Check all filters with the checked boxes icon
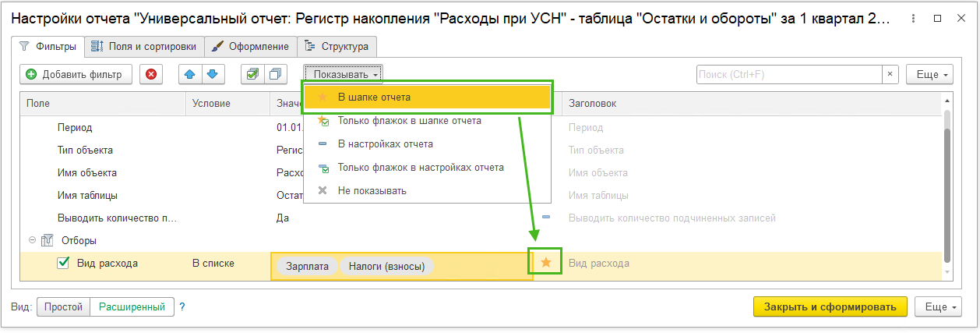980x333 pixels. [252, 74]
